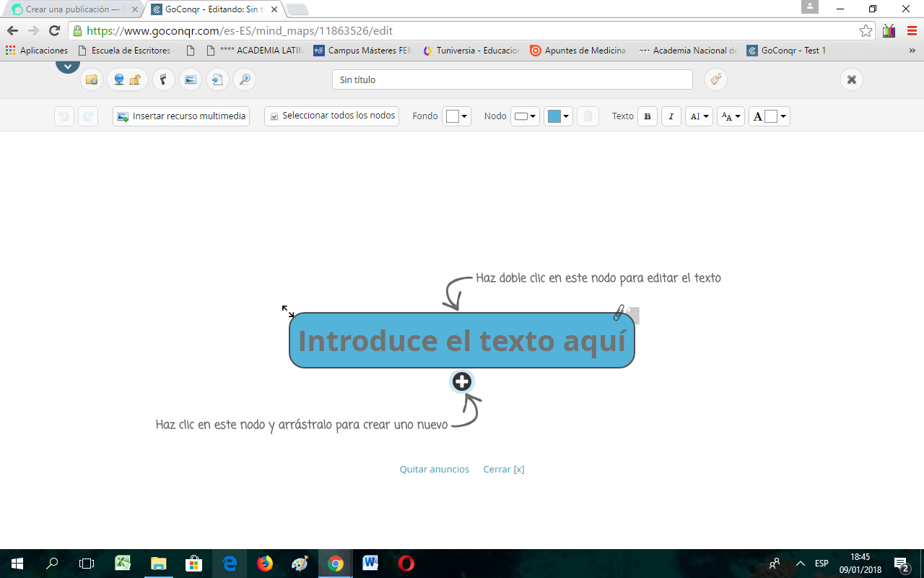This screenshot has height=578, width=924.
Task: Click Insertar recurso multimedia
Action: pos(181,116)
